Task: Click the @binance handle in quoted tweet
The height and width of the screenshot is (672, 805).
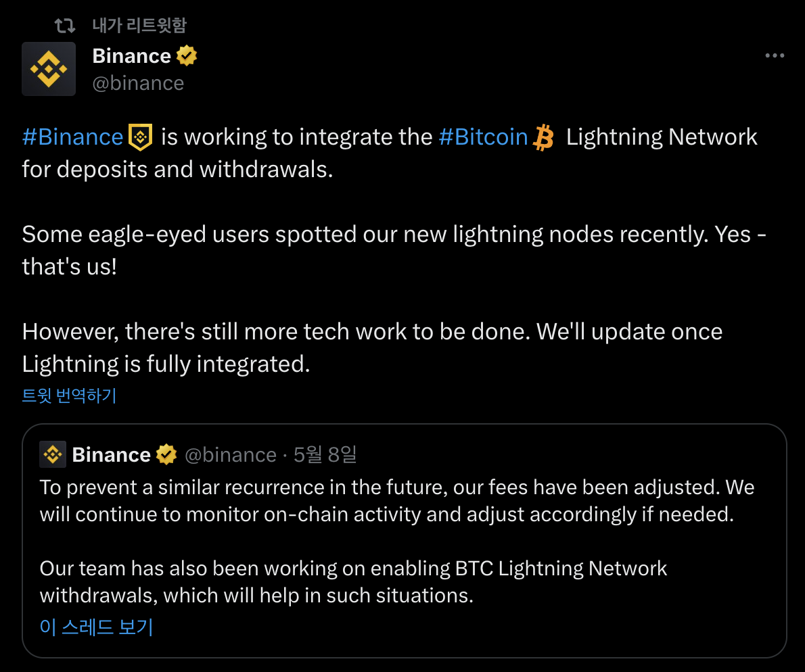Action: (x=231, y=454)
